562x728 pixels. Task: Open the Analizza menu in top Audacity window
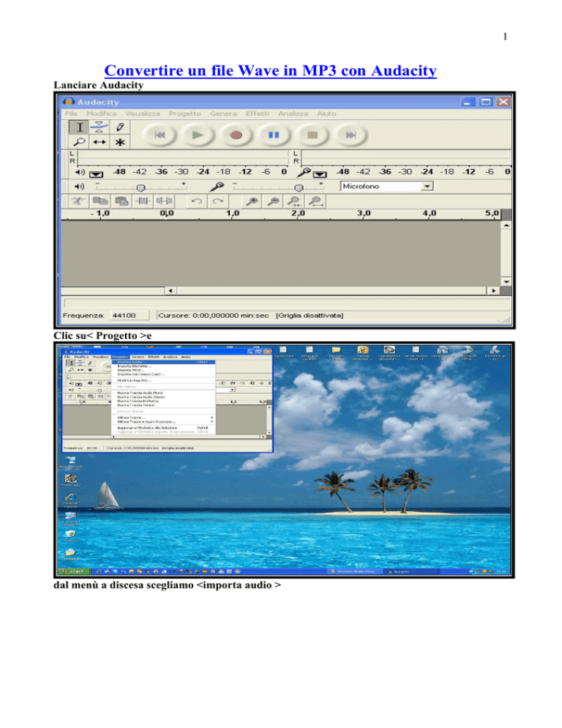click(x=293, y=114)
